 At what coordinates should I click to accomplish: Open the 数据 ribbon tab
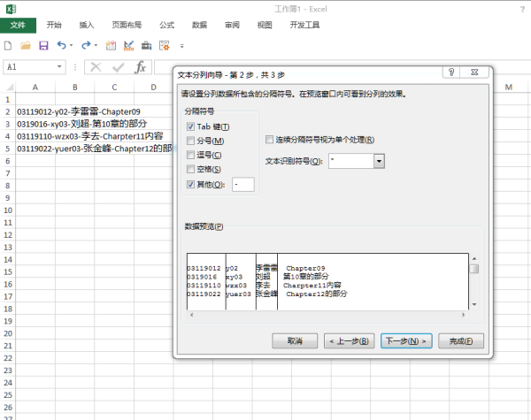(199, 26)
